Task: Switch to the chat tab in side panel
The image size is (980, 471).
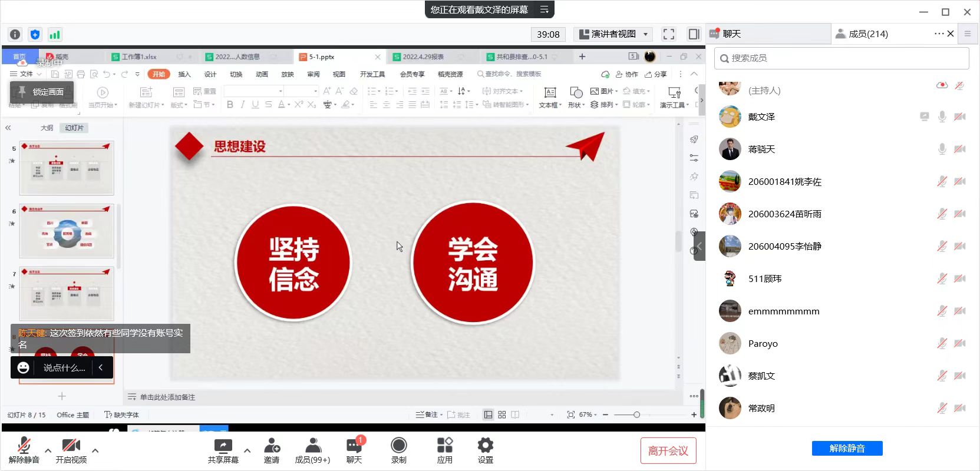Action: 732,34
